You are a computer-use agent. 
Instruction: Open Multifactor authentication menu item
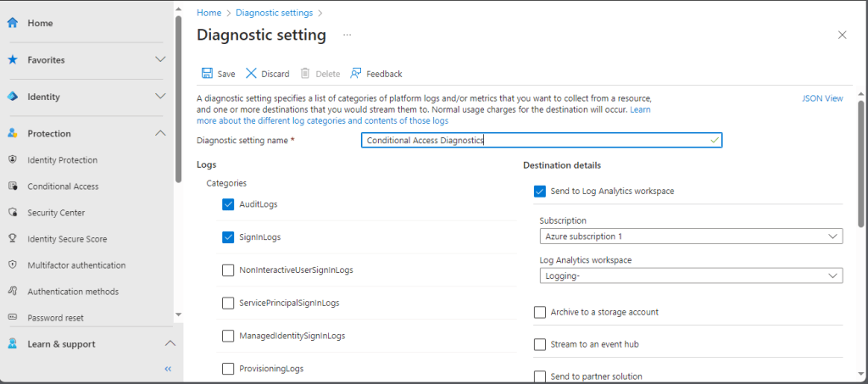(76, 265)
